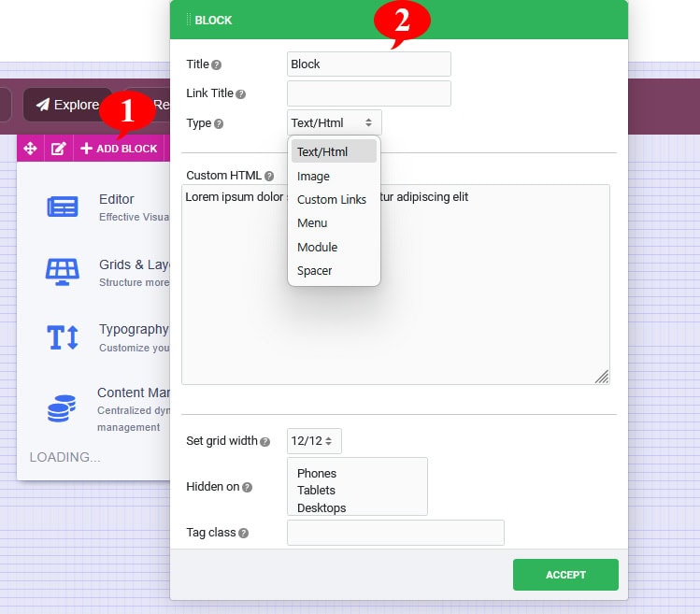Click the help icon next to Type

coord(219,123)
